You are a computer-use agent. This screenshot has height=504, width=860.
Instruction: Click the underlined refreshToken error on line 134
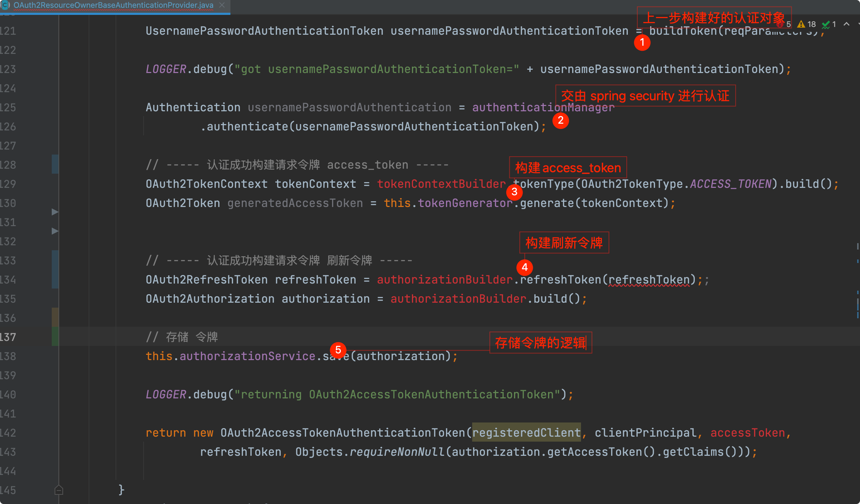click(x=649, y=280)
